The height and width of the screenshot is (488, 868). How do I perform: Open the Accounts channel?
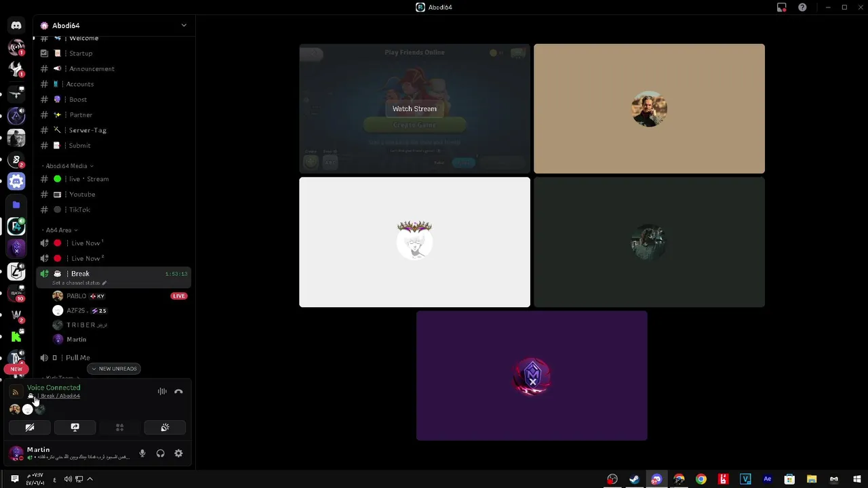(x=113, y=84)
